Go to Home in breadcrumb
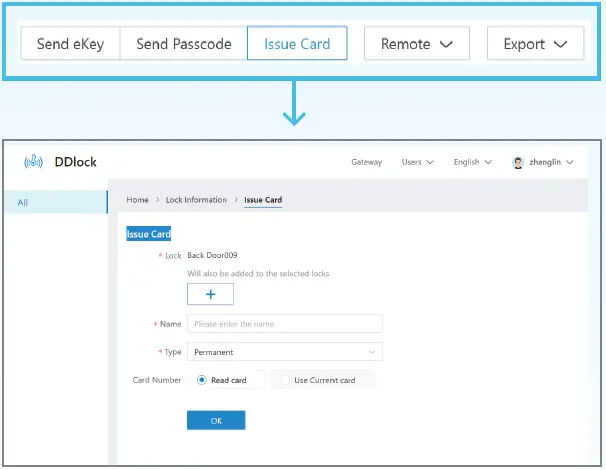This screenshot has width=606, height=470. pyautogui.click(x=137, y=200)
